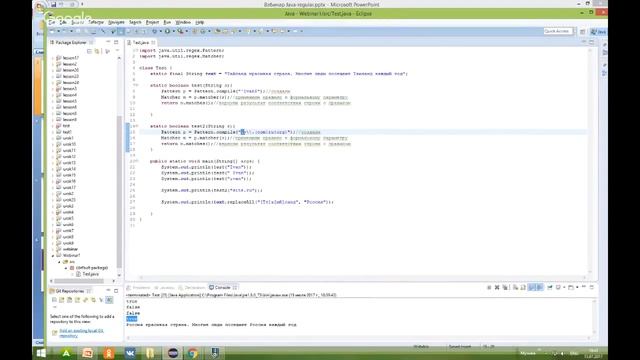The width and height of the screenshot is (640, 360).
Task: Open VK app in taskbar
Action: (x=130, y=353)
